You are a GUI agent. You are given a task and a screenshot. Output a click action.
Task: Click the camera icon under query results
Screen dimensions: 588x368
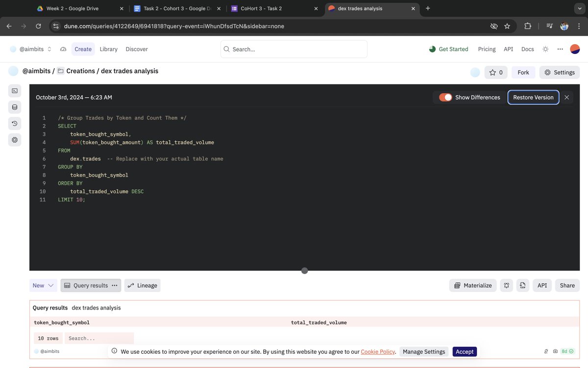pyautogui.click(x=555, y=351)
